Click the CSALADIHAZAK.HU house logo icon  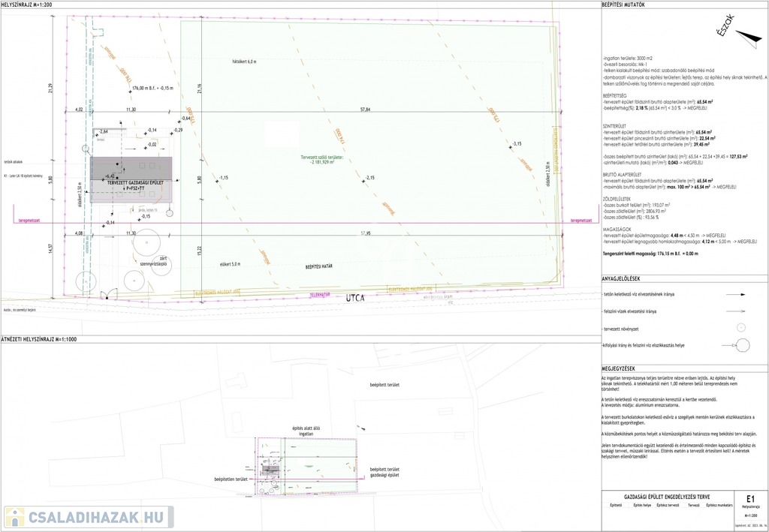[14, 516]
